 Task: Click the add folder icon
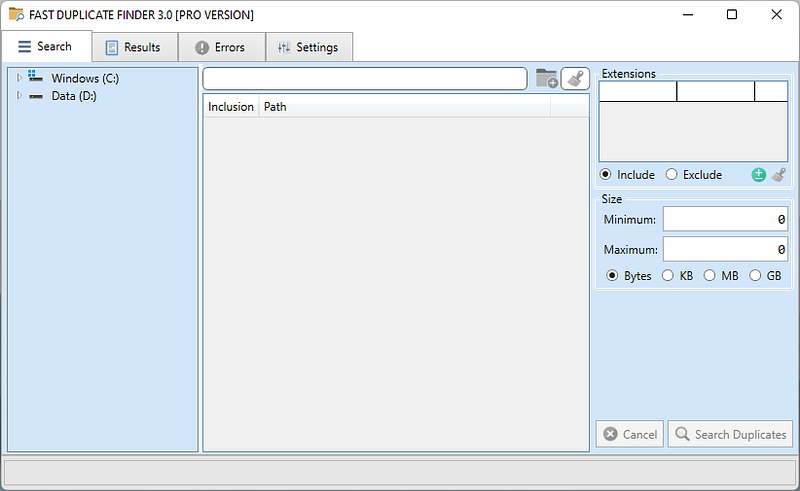tap(546, 79)
